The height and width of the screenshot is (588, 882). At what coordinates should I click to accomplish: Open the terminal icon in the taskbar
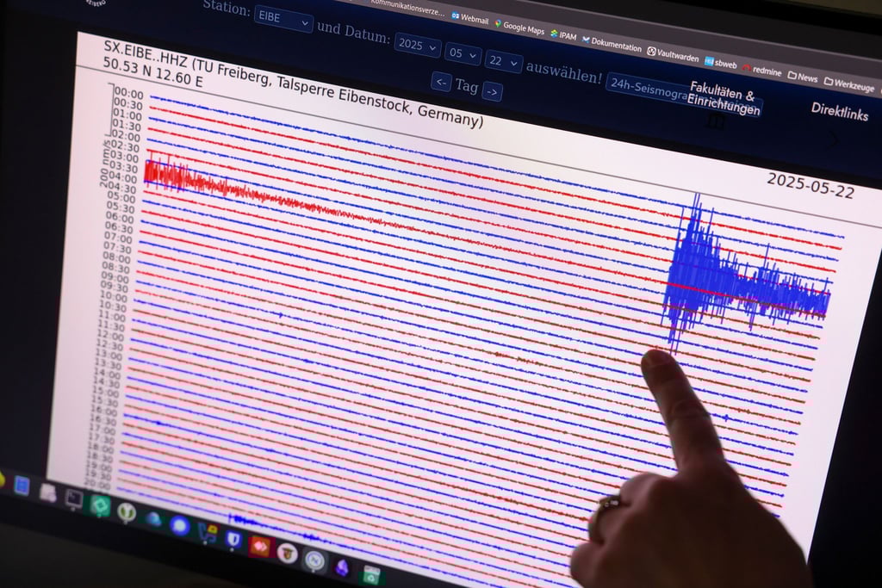click(74, 497)
